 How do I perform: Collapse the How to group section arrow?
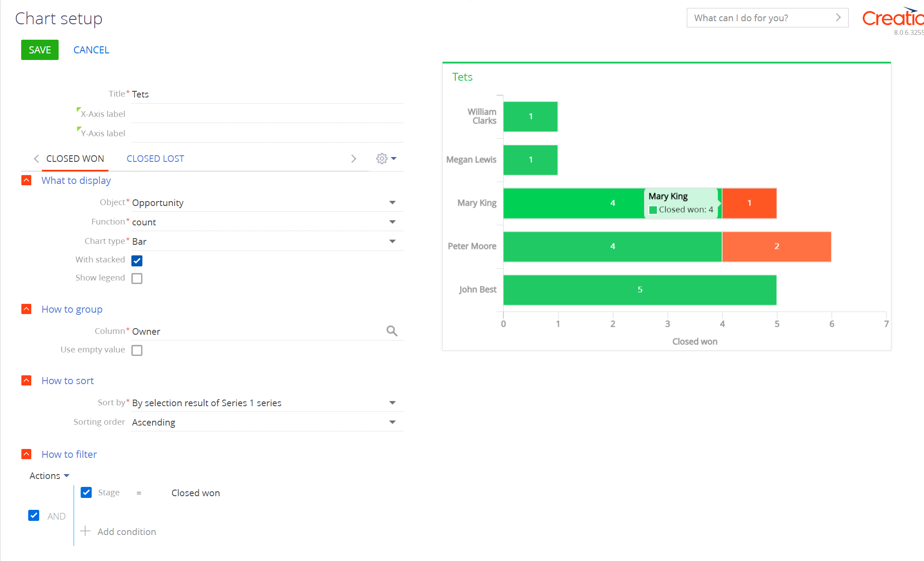[x=26, y=309]
